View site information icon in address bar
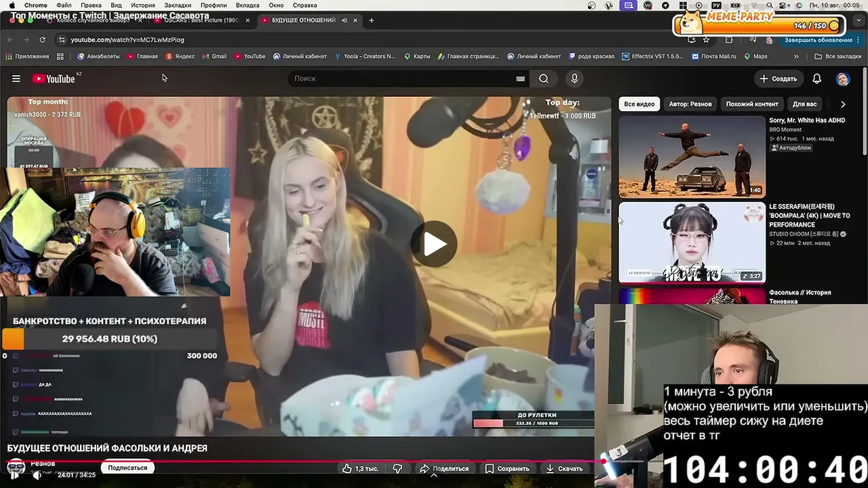This screenshot has height=488, width=868. tap(62, 40)
